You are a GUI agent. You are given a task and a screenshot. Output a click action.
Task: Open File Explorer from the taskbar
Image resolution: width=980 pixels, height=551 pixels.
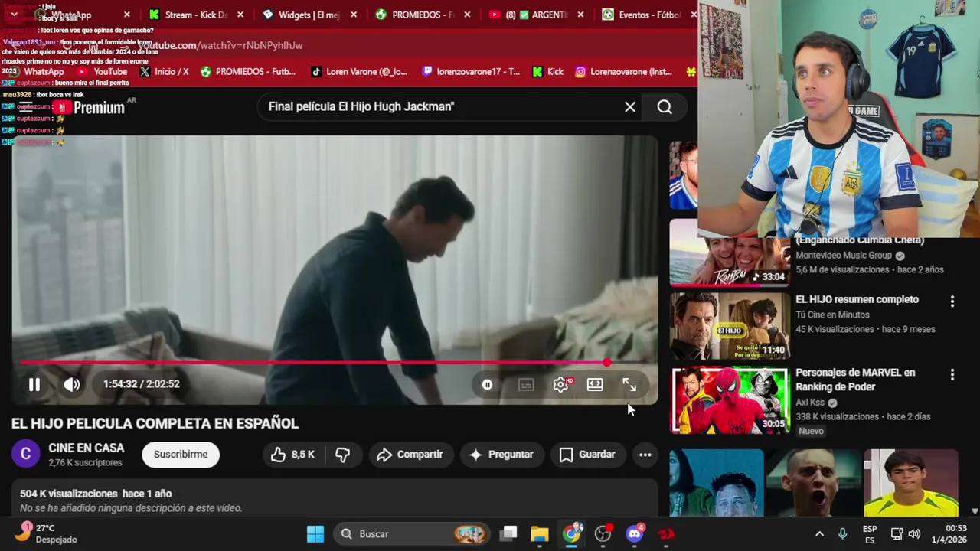tap(540, 534)
